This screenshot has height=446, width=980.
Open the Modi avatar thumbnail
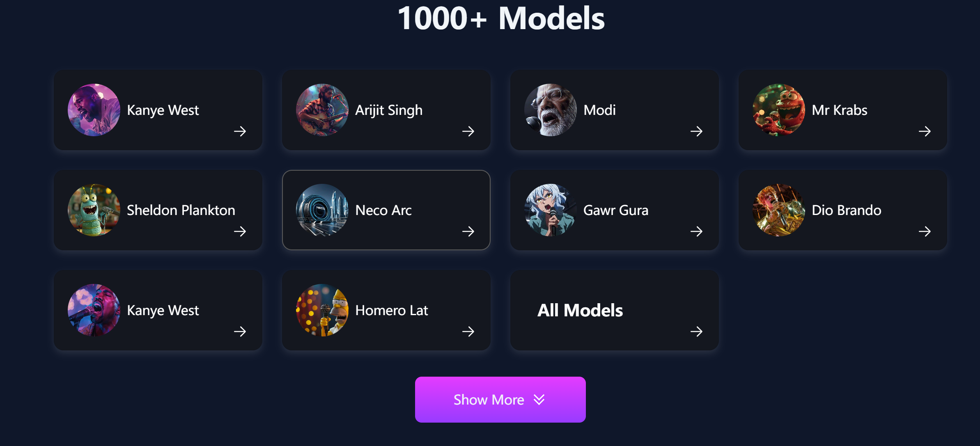click(551, 110)
